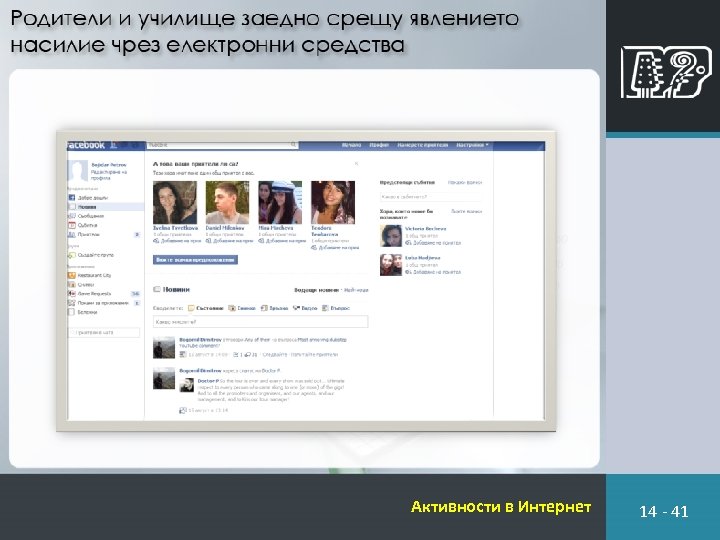720x540 pixels.
Task: Select Снимка photo share option
Action: 242,308
